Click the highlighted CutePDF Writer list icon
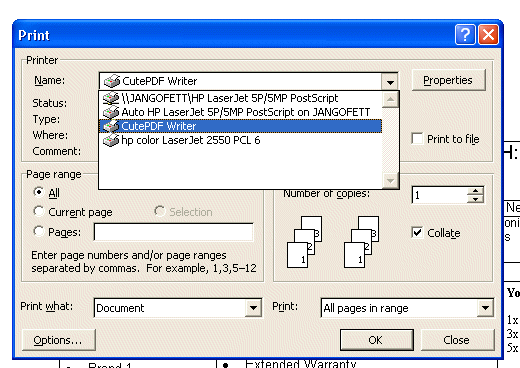Image resolution: width=520 pixels, height=368 pixels. click(x=111, y=126)
